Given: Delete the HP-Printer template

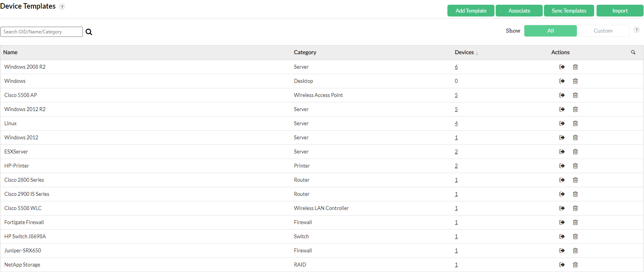Looking at the screenshot, I should 575,166.
